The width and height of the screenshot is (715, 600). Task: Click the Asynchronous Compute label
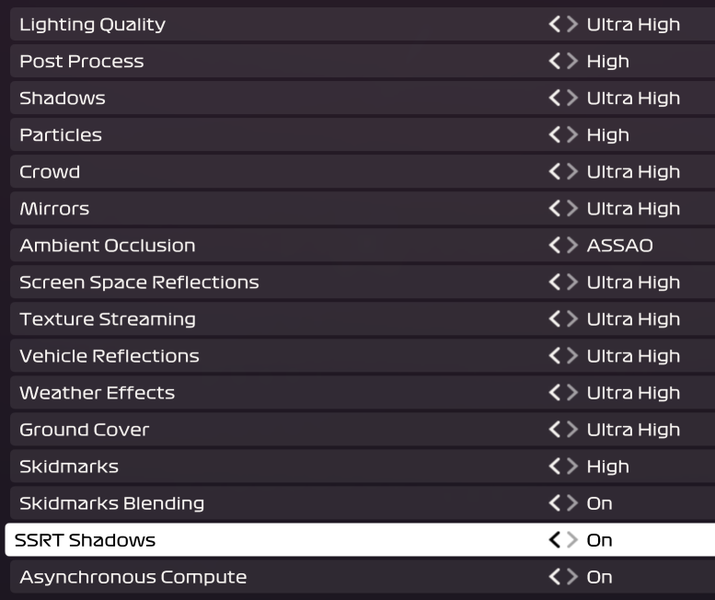point(133,577)
